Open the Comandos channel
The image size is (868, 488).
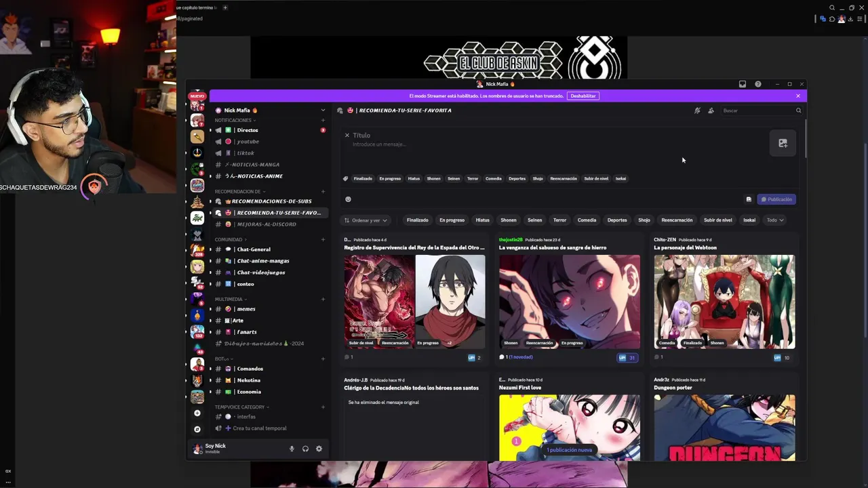point(270,369)
